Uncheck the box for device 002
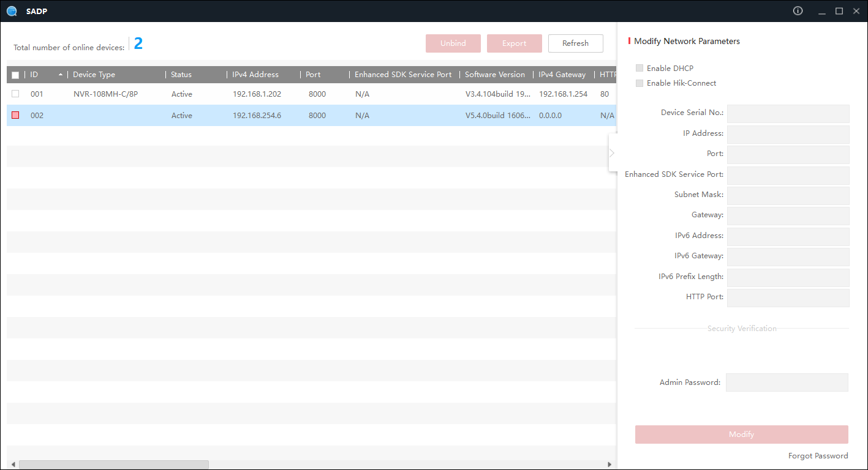The height and width of the screenshot is (470, 868). click(x=15, y=115)
